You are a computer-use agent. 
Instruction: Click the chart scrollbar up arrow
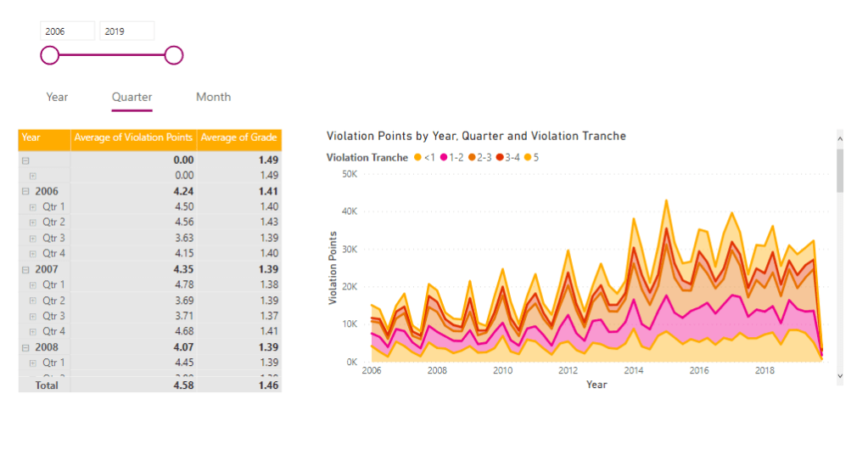[840, 138]
